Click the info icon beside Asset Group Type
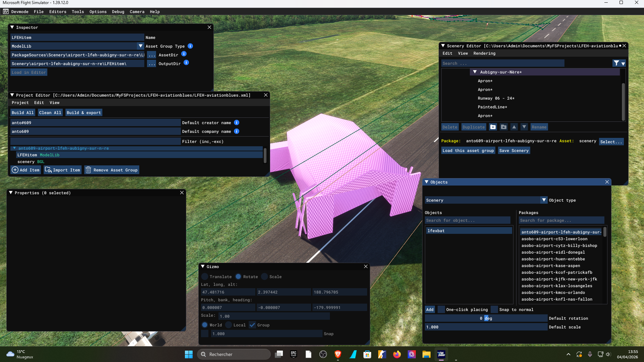644x362 pixels. point(190,46)
